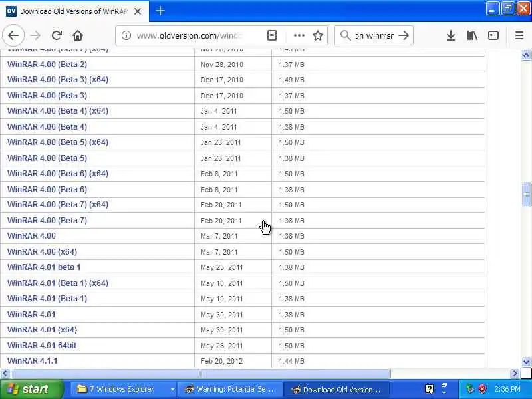Open WinRAR 4.00 (Beta 6) (x64) link
Viewport: 532px width, 399px height.
58,174
